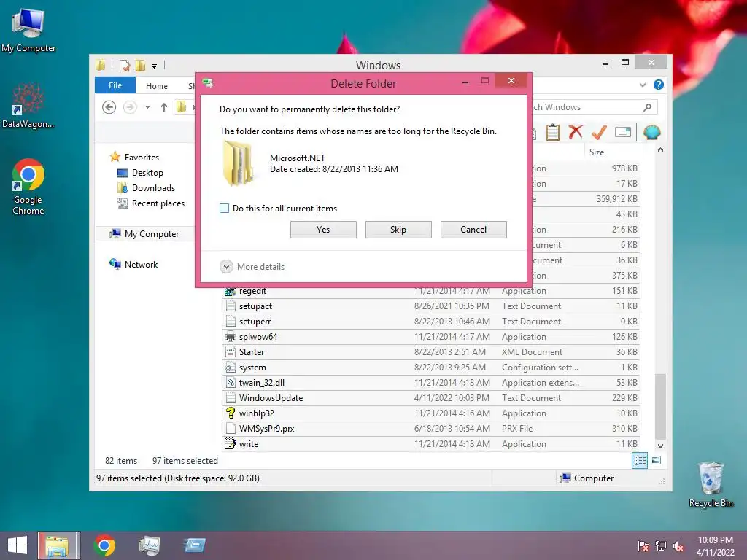Viewport: 747px width, 560px height.
Task: Click the muted volume tray icon
Action: click(678, 547)
